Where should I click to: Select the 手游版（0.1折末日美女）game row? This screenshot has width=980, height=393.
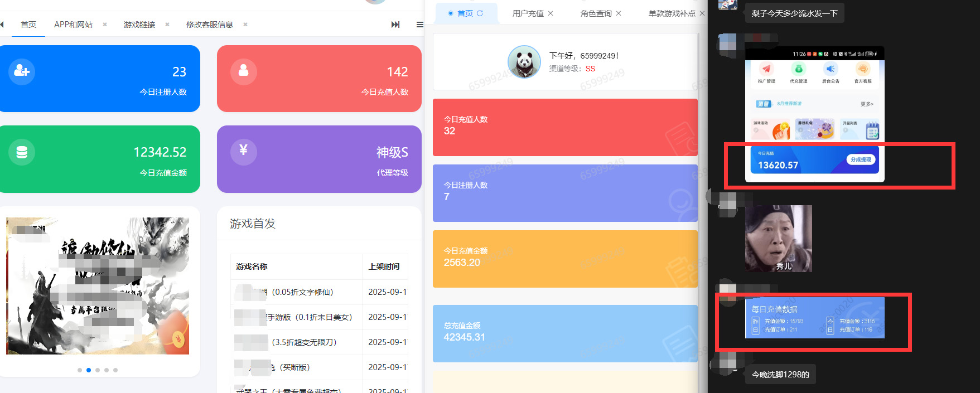tap(319, 317)
